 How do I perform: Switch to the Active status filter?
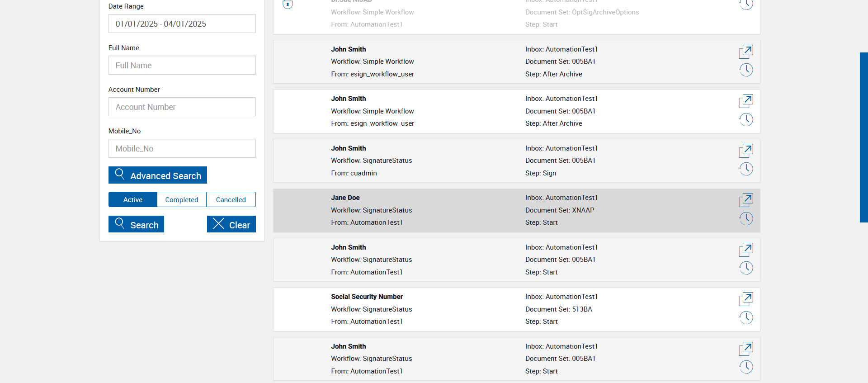(133, 200)
